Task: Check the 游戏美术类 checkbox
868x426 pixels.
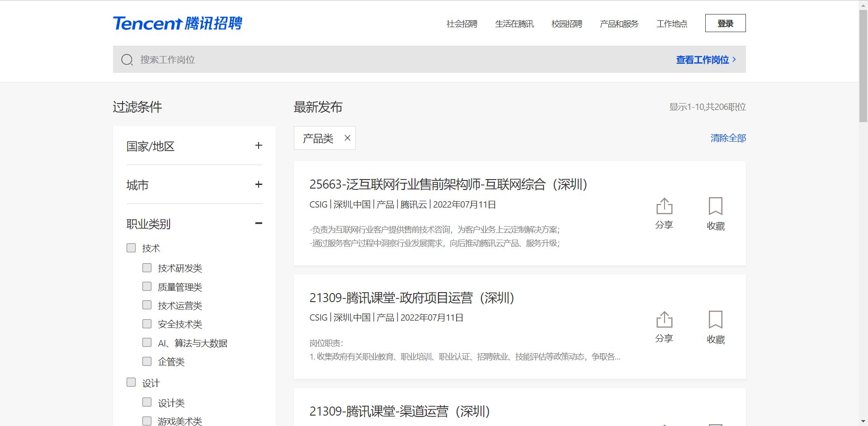Action: pos(147,421)
